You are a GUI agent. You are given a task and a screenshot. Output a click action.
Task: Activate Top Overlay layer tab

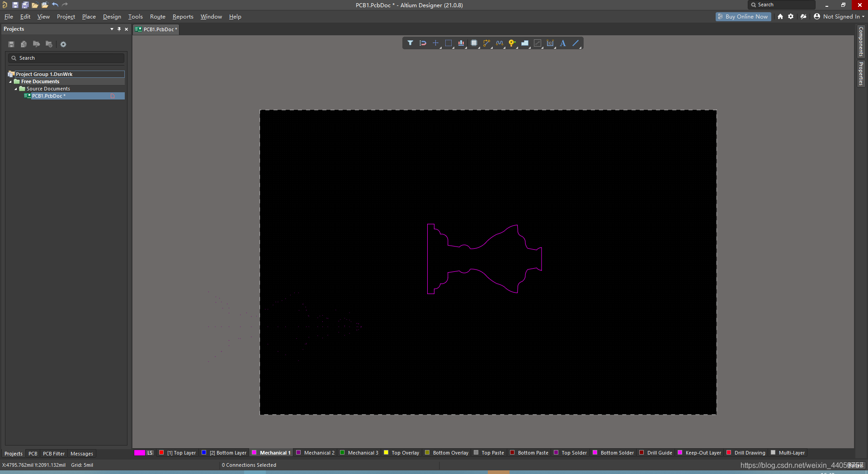point(401,453)
